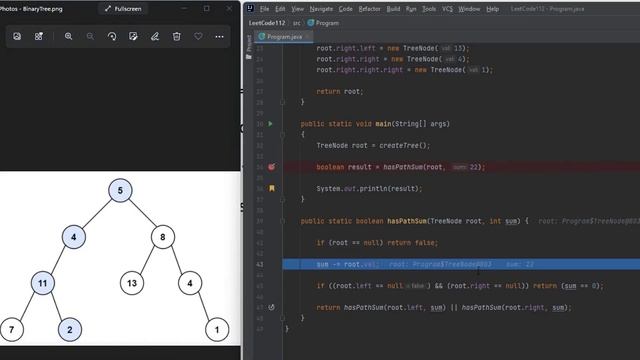Zoom out of the BinaryTree image
This screenshot has height=360, width=640.
coord(90,36)
